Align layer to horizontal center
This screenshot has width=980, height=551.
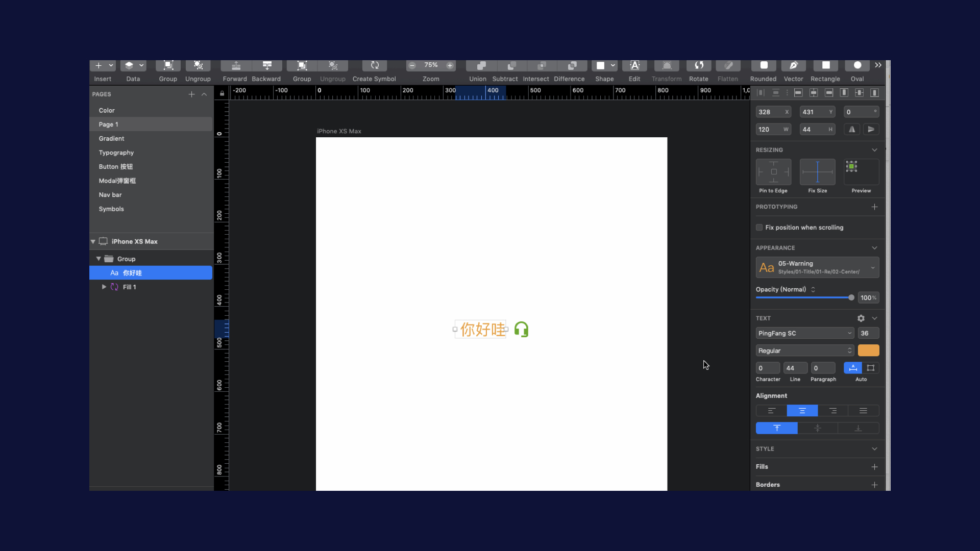click(x=814, y=93)
